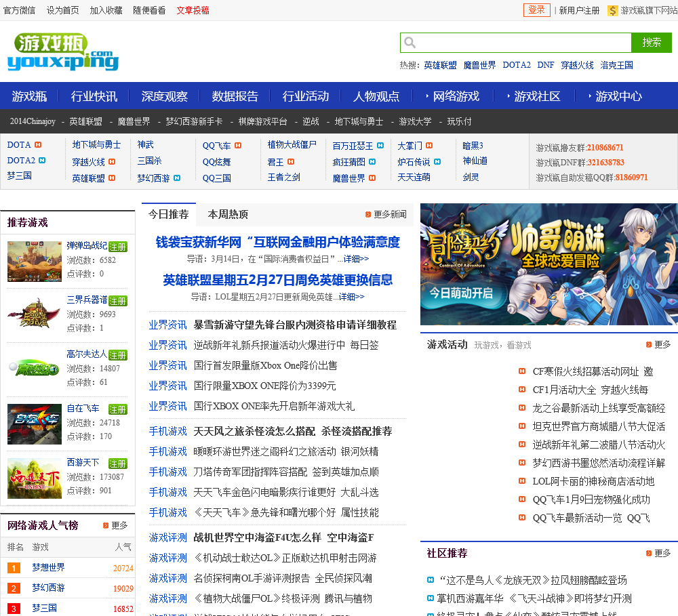Open 行业快讯 in main navigation
678x616 pixels.
[x=94, y=96]
